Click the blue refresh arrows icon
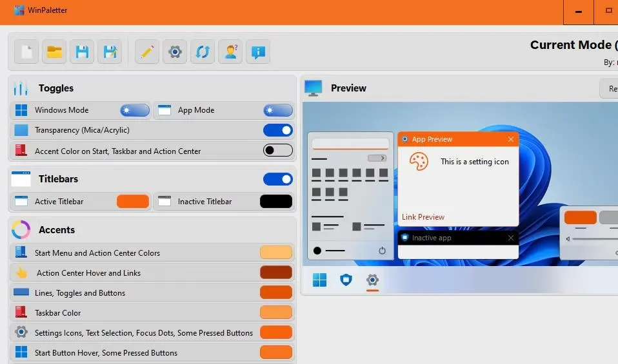This screenshot has width=618, height=364. pyautogui.click(x=203, y=52)
